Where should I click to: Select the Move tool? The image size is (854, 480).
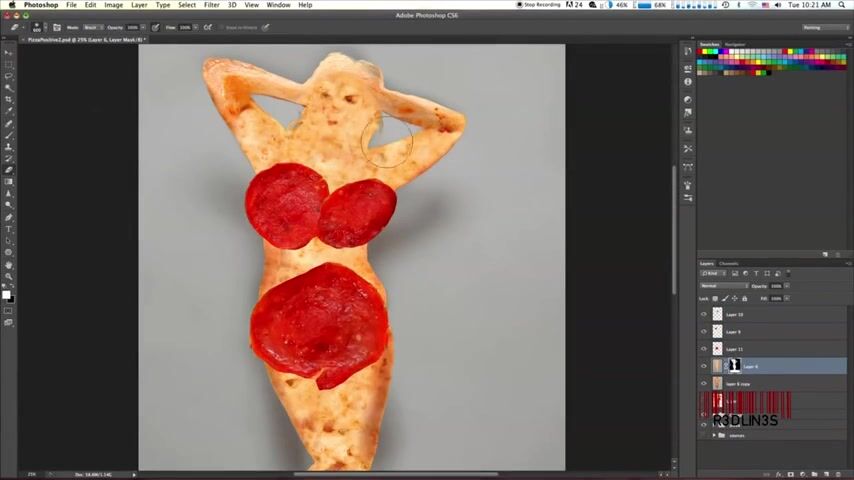(x=9, y=52)
